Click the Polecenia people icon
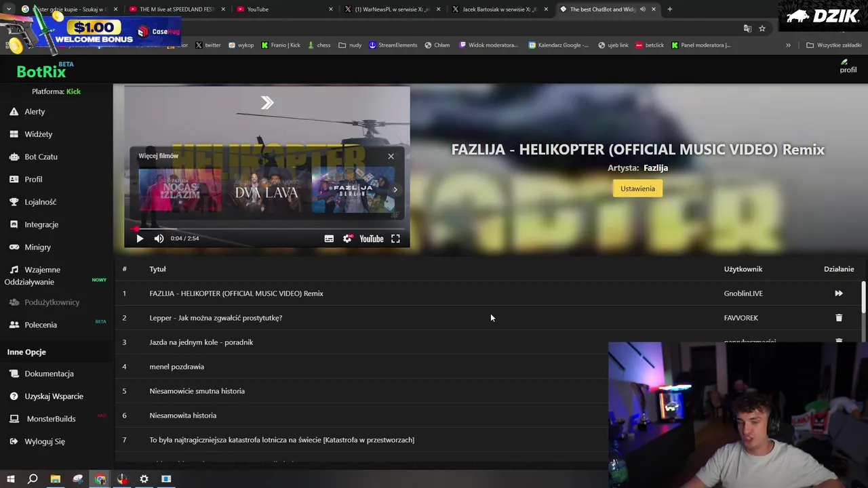 coord(14,325)
